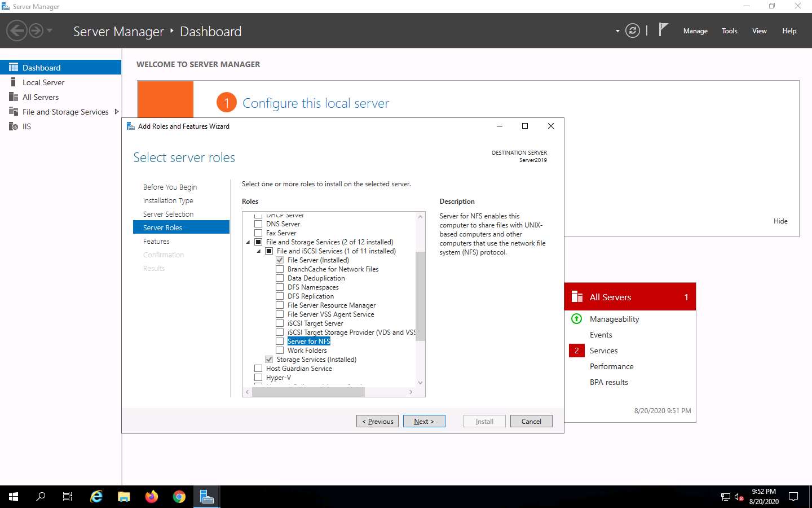Open the Help menu

point(789,31)
